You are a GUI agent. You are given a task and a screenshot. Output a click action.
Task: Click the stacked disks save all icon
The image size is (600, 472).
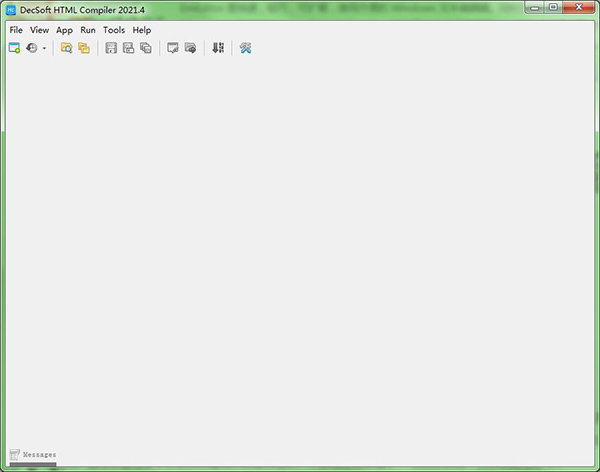pos(146,48)
